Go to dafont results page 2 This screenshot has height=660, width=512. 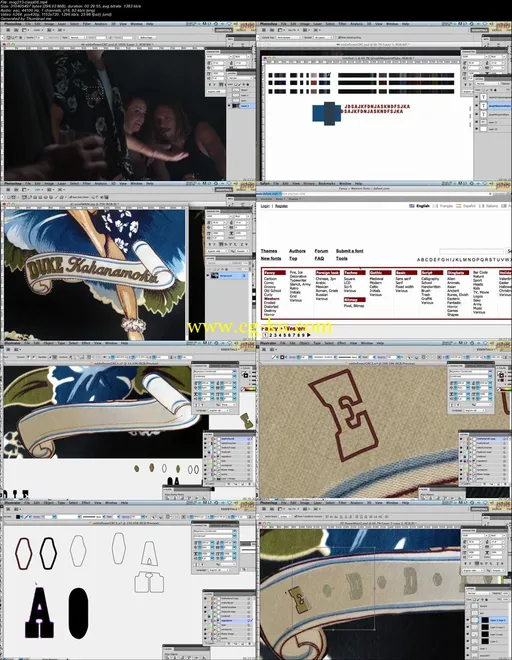270,335
